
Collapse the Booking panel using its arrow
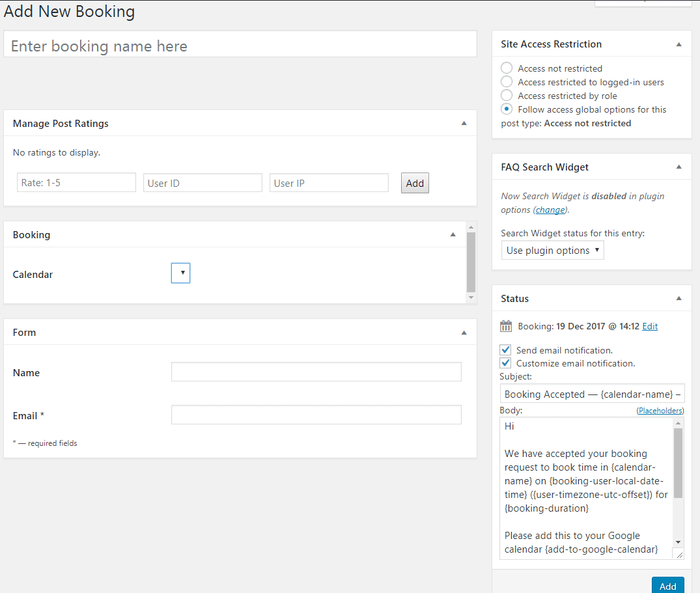point(453,234)
